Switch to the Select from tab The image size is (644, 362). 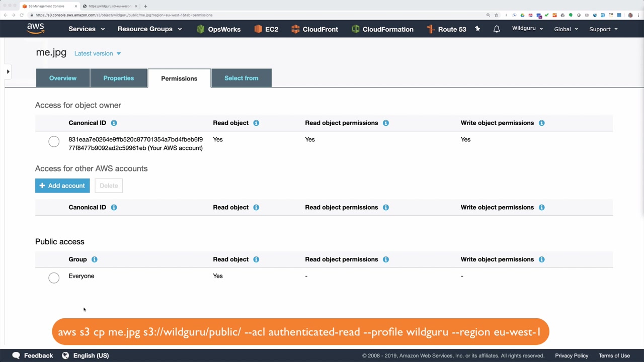pyautogui.click(x=242, y=78)
